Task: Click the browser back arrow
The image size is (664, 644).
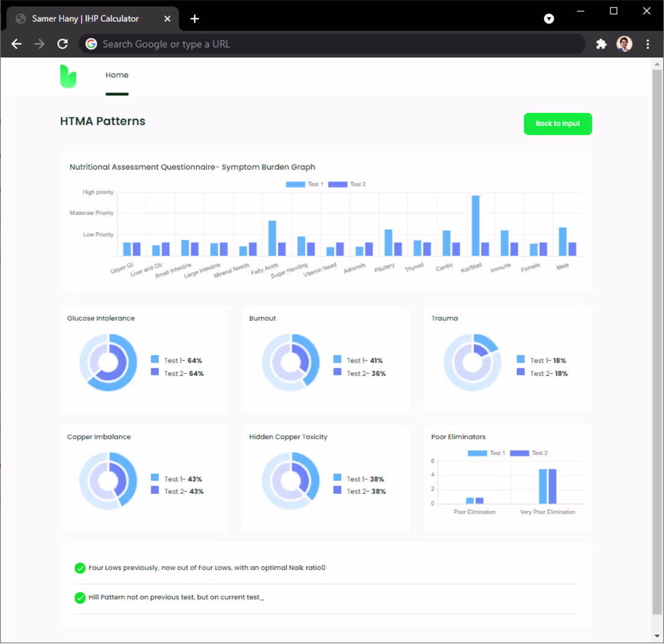Action: point(16,43)
